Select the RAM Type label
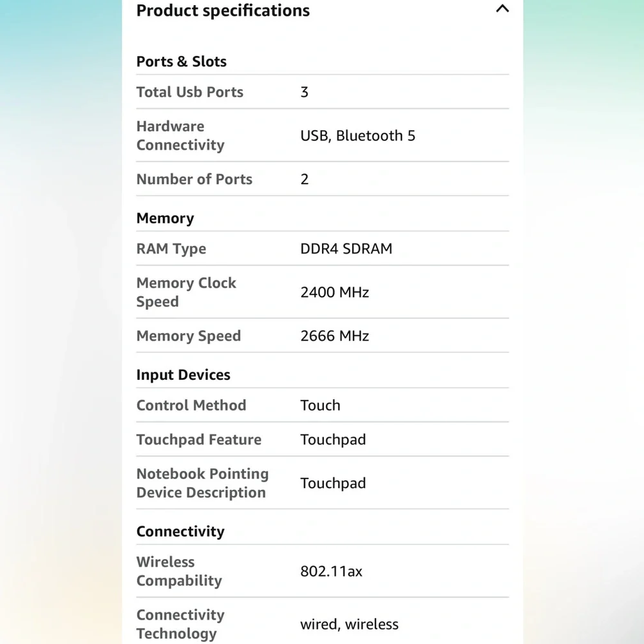 [x=171, y=249]
